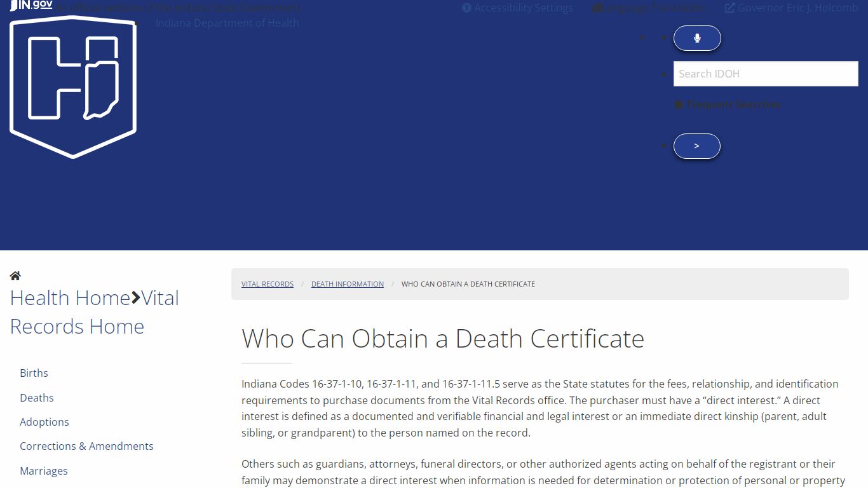Submit search with the arrow button
The width and height of the screenshot is (868, 488).
(x=697, y=146)
